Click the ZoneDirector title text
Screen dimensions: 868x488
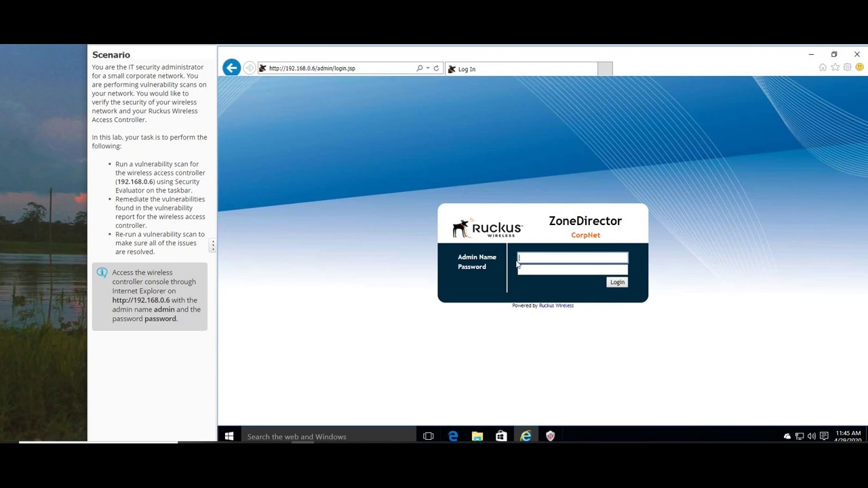click(x=585, y=221)
